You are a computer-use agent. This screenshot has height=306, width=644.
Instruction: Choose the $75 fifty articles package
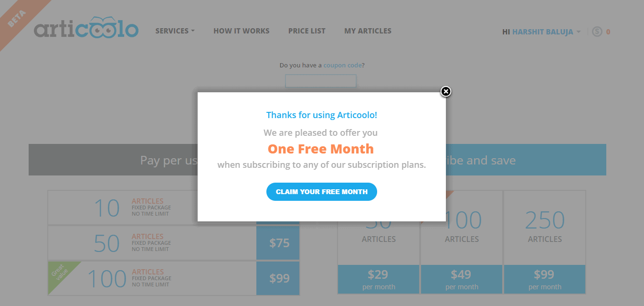coord(174,243)
